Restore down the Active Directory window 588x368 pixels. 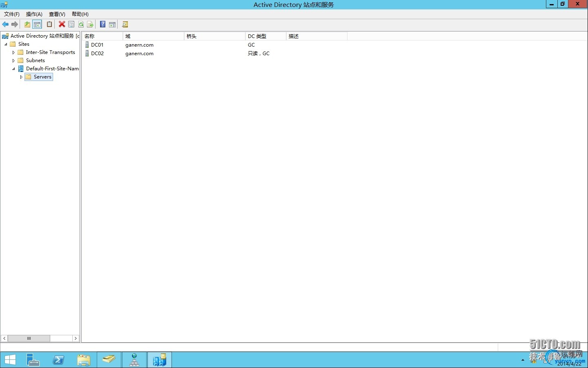click(x=563, y=4)
